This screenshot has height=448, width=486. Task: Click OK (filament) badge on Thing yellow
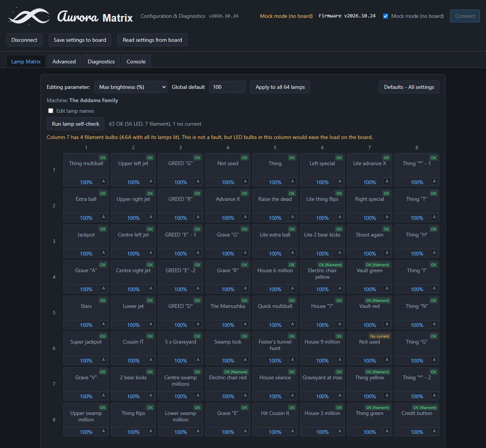377,372
